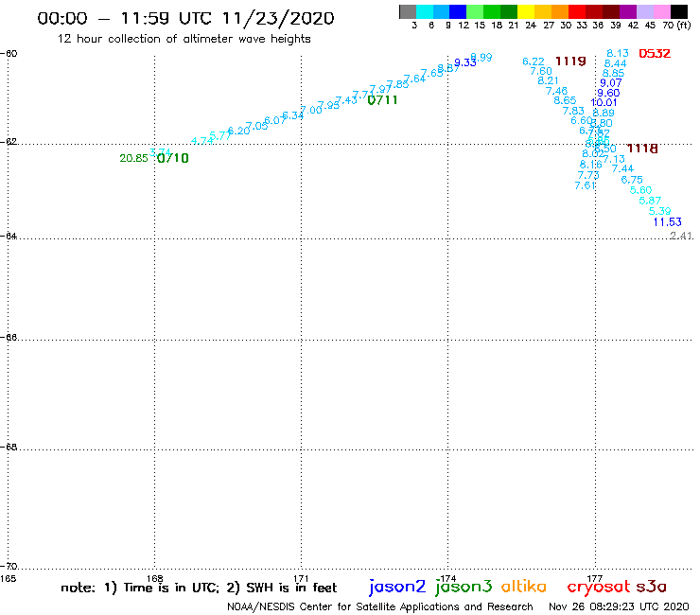Viewport: 700px width, 615px height.
Task: Click the -174 longitude axis label
Action: (447, 579)
